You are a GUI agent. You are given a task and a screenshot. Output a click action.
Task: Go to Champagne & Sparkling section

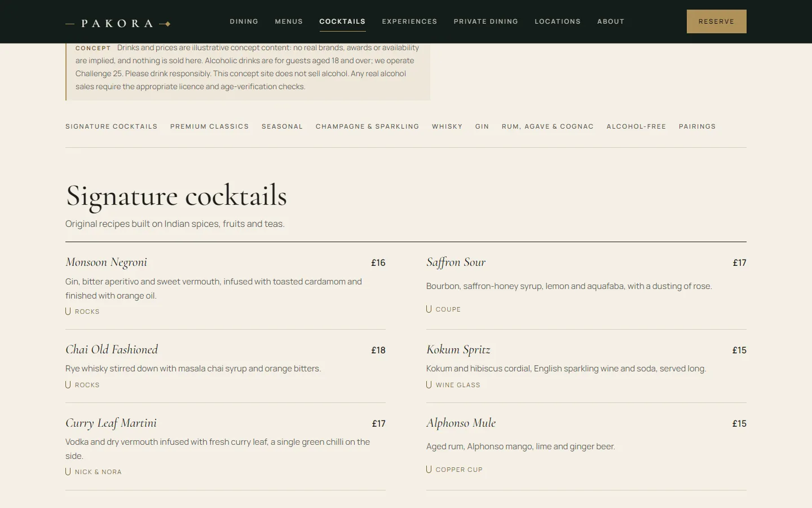[x=368, y=126]
